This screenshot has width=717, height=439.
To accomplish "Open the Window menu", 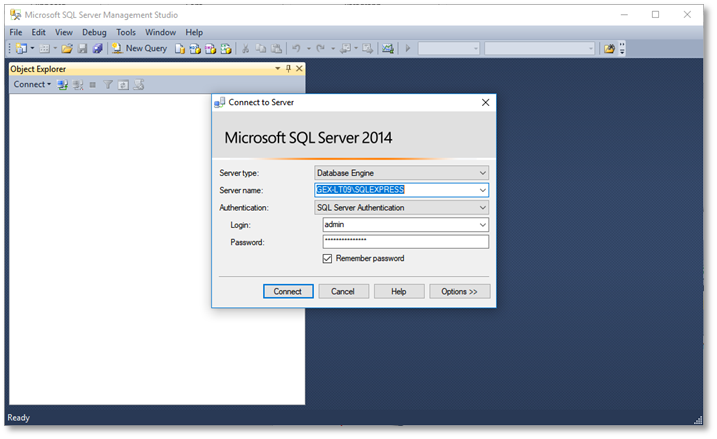I will click(x=161, y=32).
